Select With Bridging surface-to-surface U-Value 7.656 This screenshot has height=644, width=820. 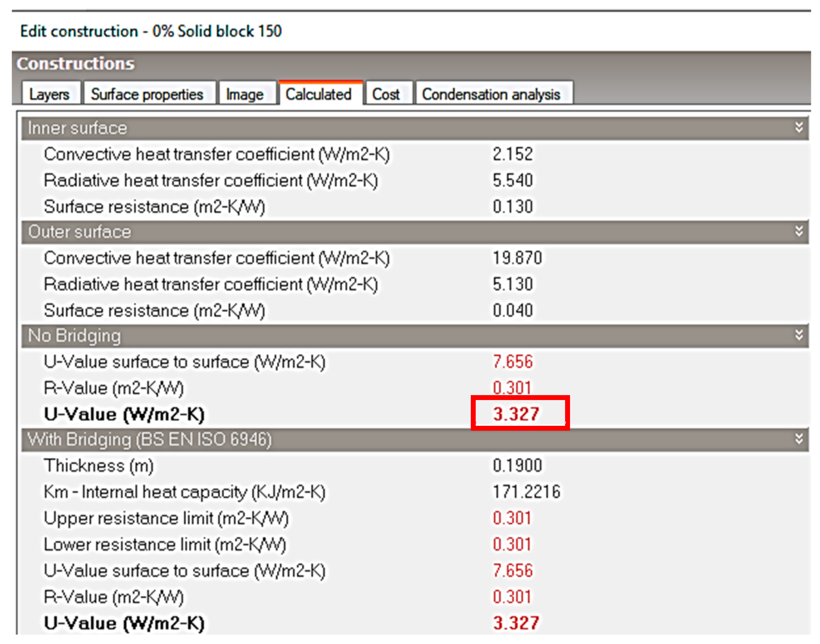click(x=512, y=571)
